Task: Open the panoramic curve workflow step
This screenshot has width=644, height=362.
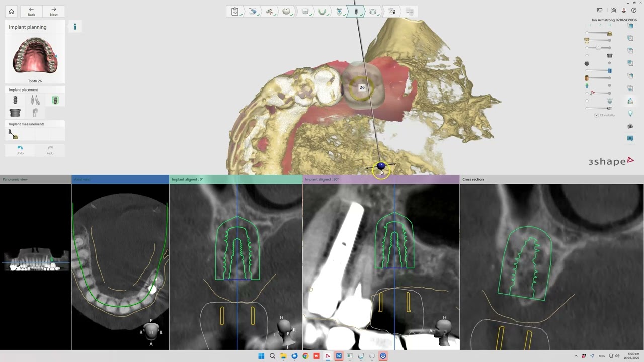Action: coord(322,11)
